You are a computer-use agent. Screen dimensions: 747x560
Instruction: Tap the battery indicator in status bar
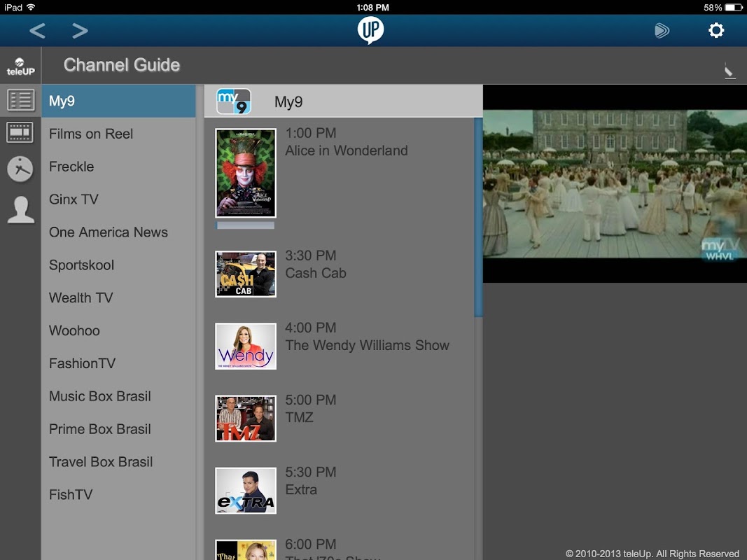pyautogui.click(x=733, y=8)
